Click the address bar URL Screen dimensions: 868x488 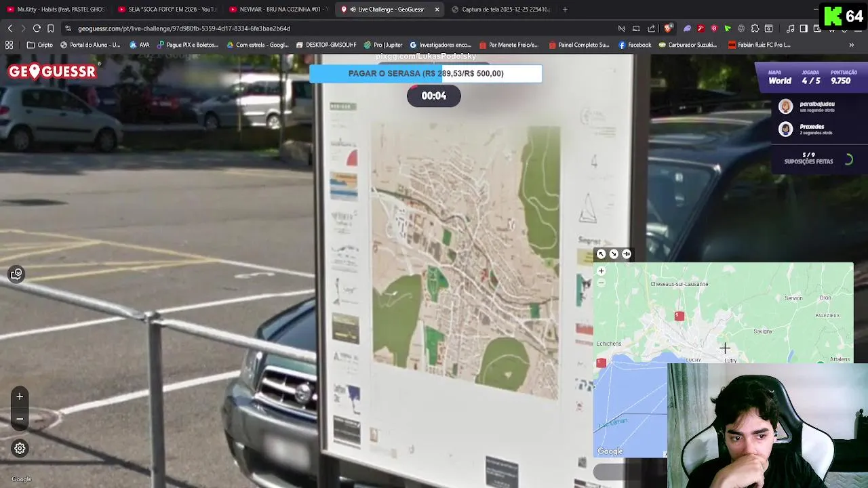tap(184, 28)
